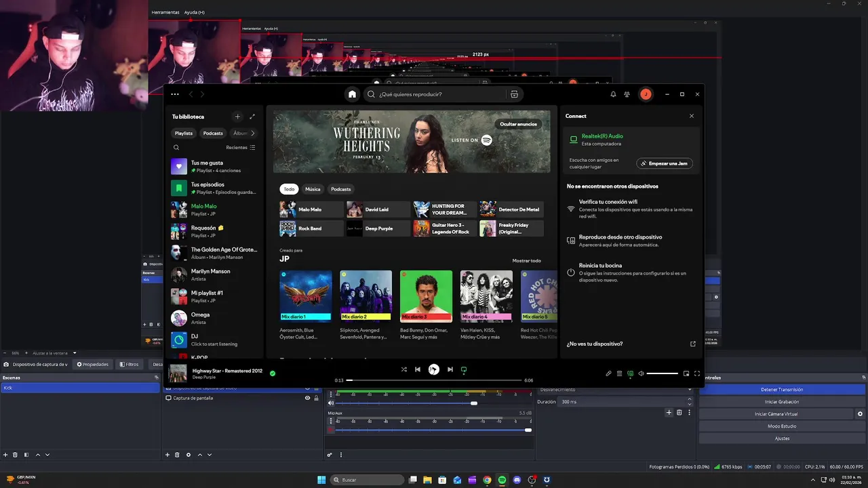Increase Duración value with up arrow
Screen dimensions: 868x488
pyautogui.click(x=690, y=399)
